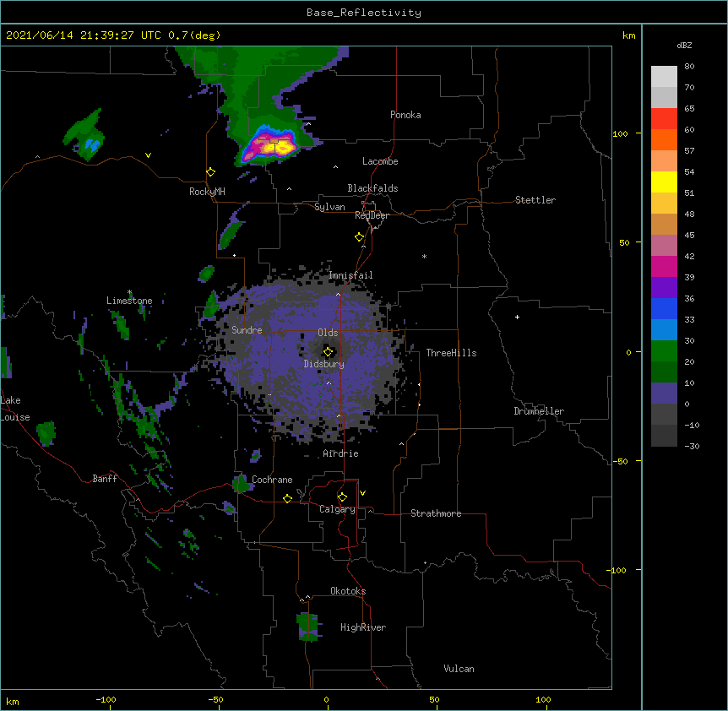Select white asterisk marker east of RedDeer

[x=424, y=256]
